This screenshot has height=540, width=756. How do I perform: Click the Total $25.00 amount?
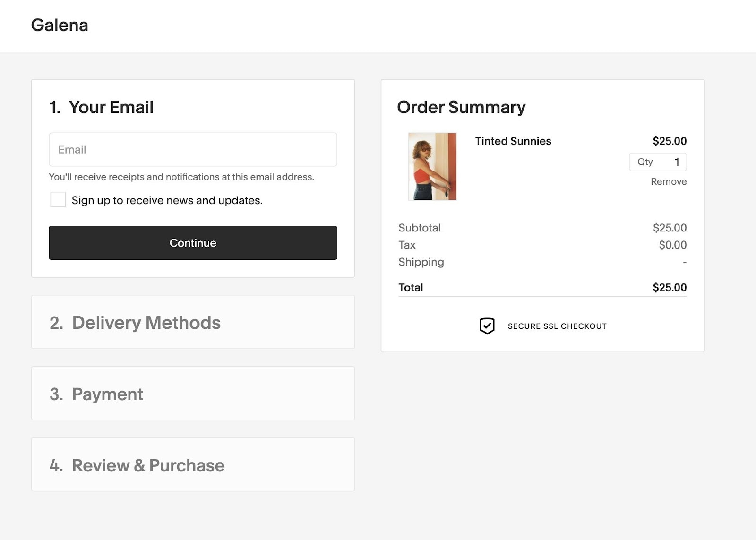pos(670,287)
